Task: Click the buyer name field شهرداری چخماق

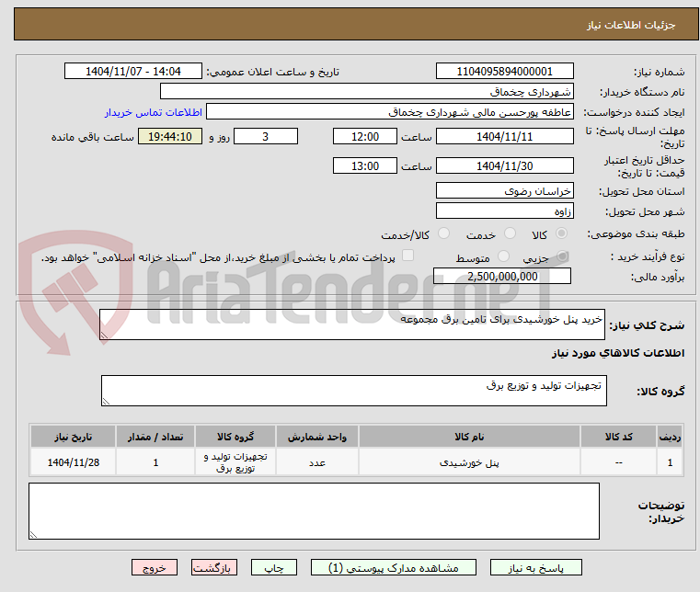Action: coord(366,91)
